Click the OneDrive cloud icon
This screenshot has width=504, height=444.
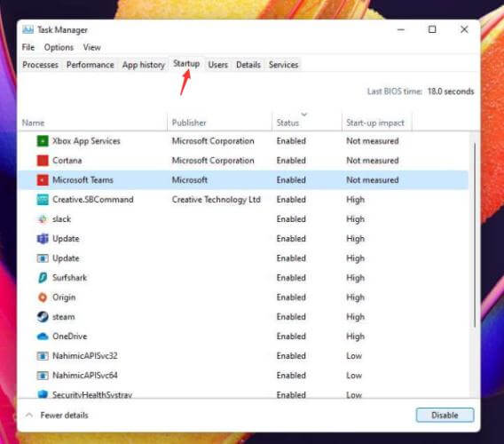[x=43, y=337]
